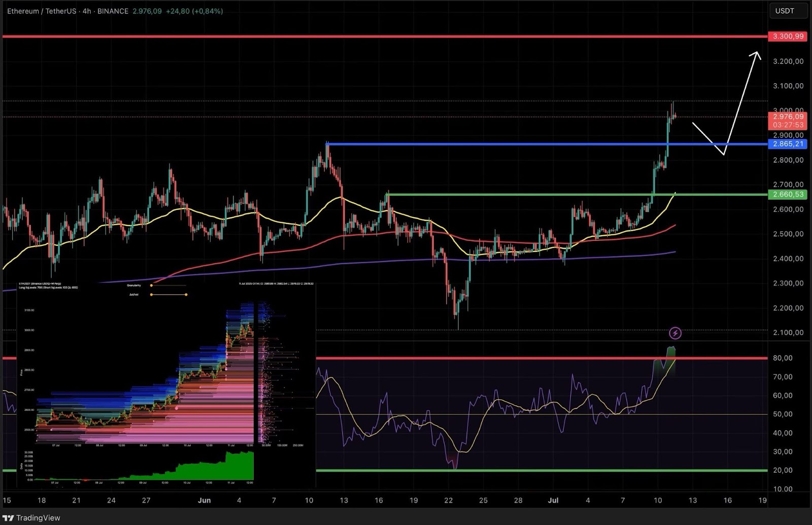Click the 2.100,00 price axis label

[x=788, y=333]
